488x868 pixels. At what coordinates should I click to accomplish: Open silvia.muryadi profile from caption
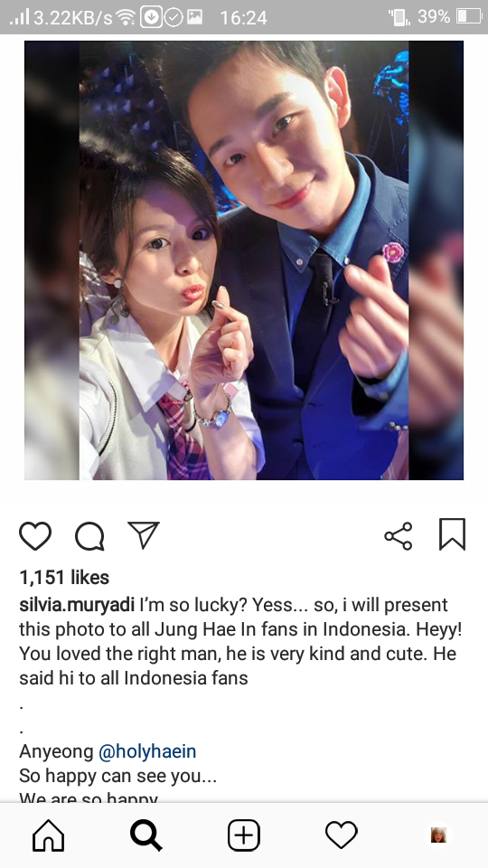coord(77,605)
